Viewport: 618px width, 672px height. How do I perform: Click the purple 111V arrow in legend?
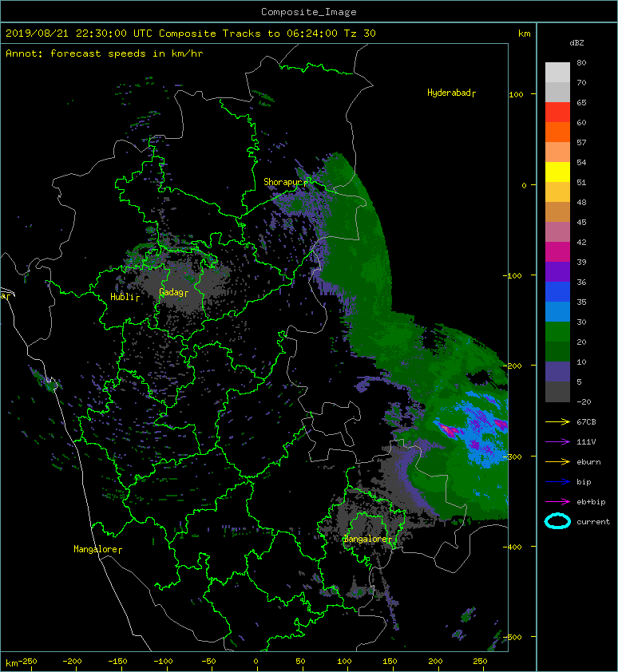coord(557,442)
